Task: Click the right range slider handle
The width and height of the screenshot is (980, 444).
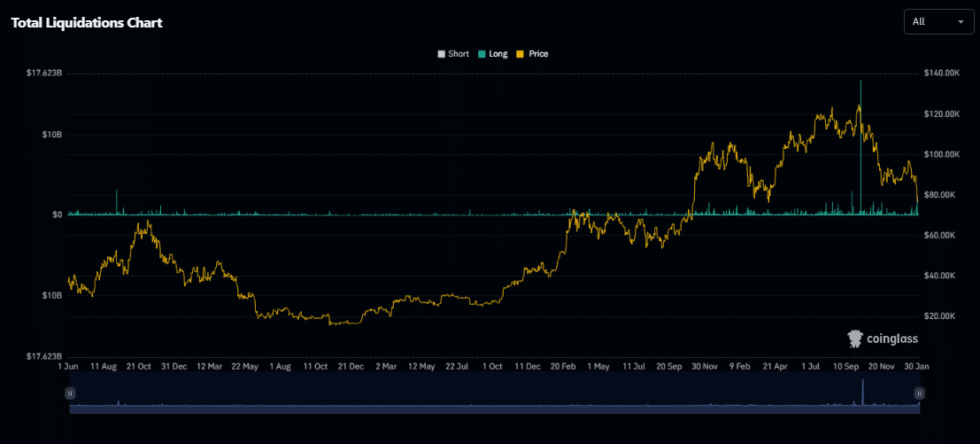Action: pyautogui.click(x=919, y=393)
